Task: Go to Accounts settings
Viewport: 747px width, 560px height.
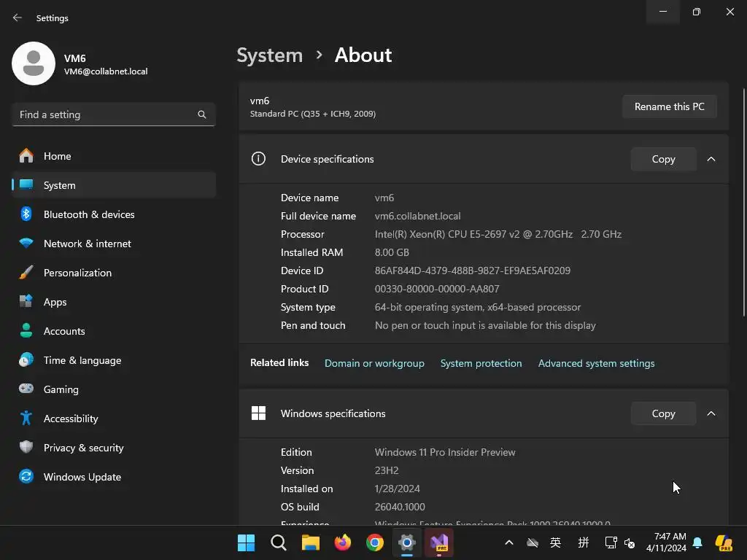Action: point(113,331)
